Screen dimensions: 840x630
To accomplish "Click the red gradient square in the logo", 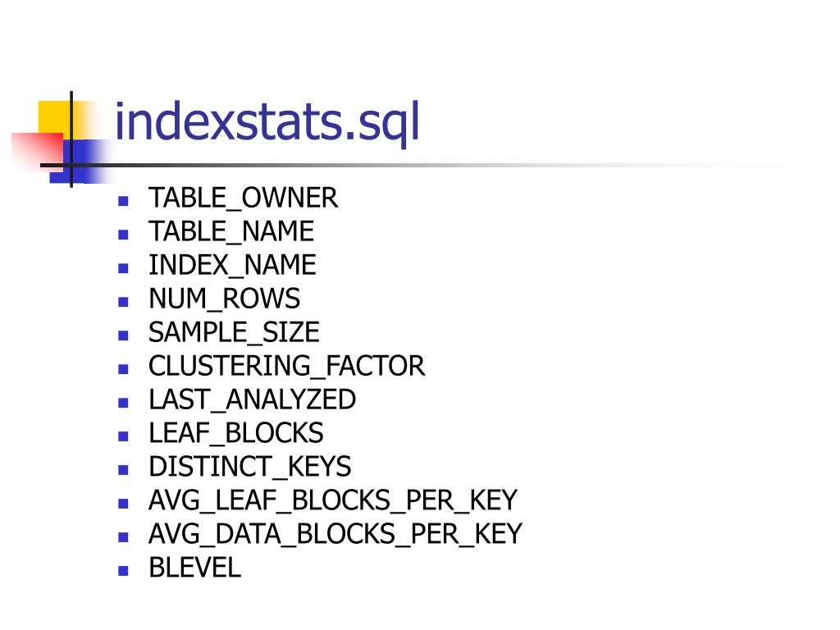I will tap(38, 151).
